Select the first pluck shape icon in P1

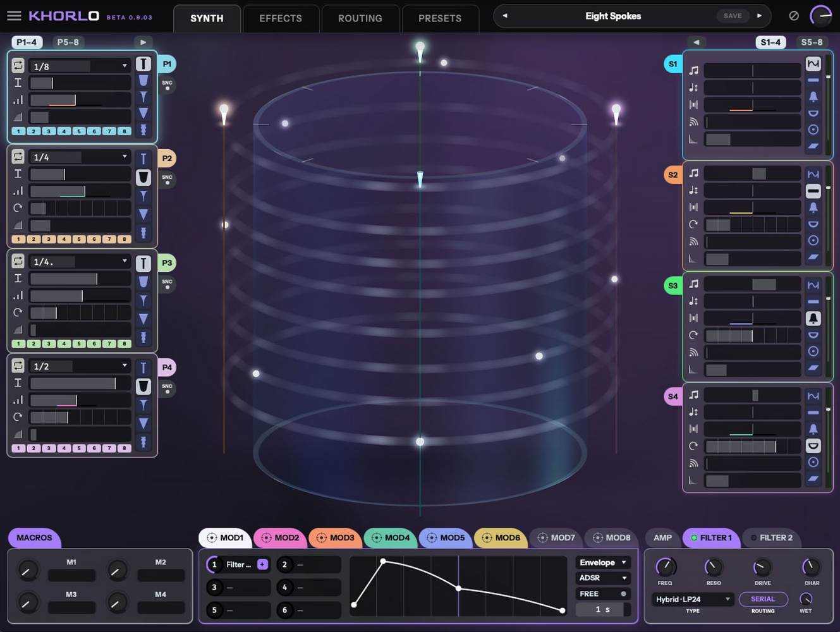tap(143, 64)
